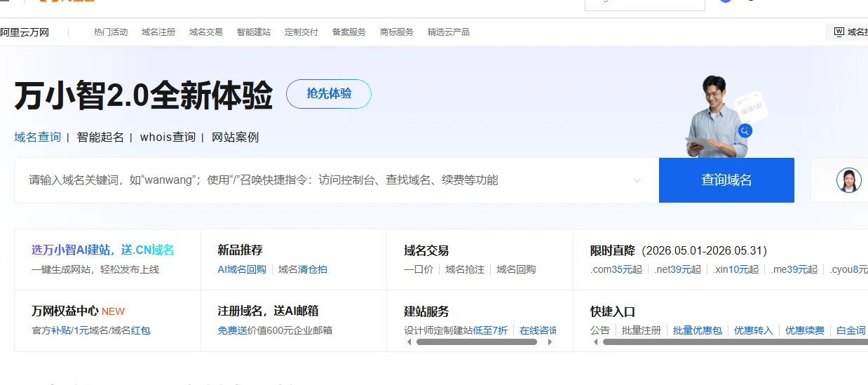
Task: Open the 精选云产品 menu
Action: [x=449, y=32]
